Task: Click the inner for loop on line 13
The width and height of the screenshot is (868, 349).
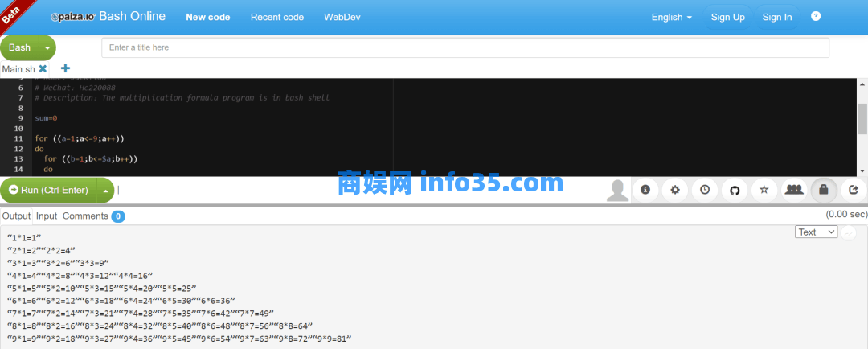Action: click(x=91, y=159)
